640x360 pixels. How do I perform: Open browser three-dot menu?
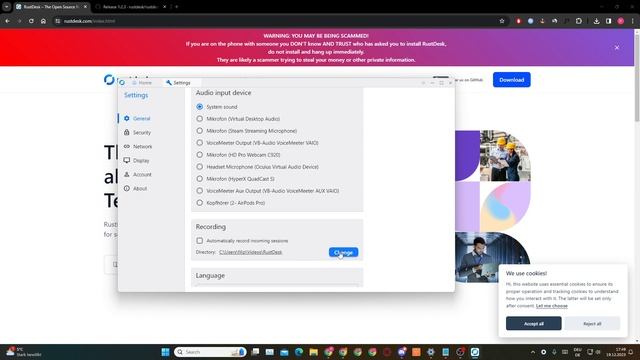click(x=633, y=21)
